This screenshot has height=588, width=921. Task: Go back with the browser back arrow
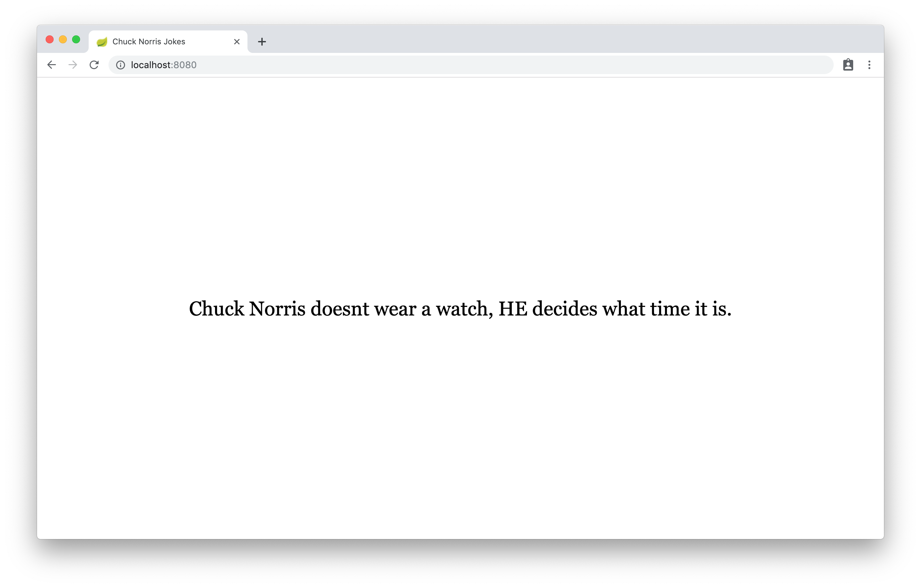coord(52,65)
